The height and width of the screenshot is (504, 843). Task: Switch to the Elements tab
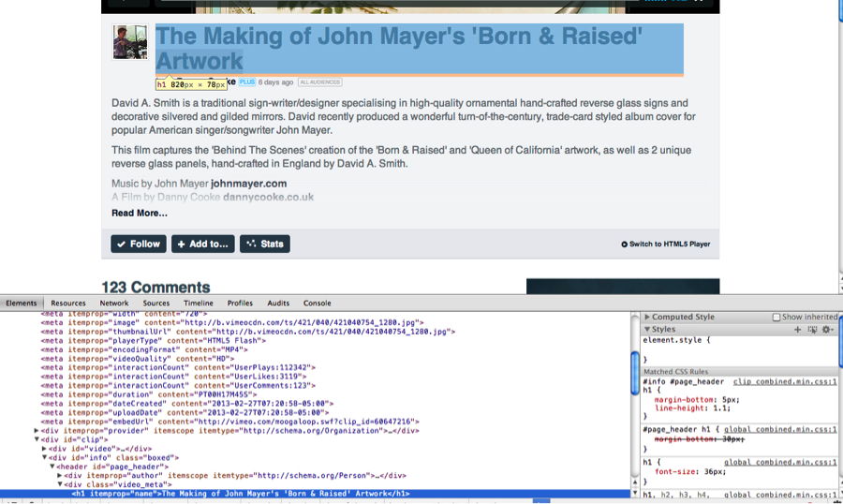click(22, 303)
